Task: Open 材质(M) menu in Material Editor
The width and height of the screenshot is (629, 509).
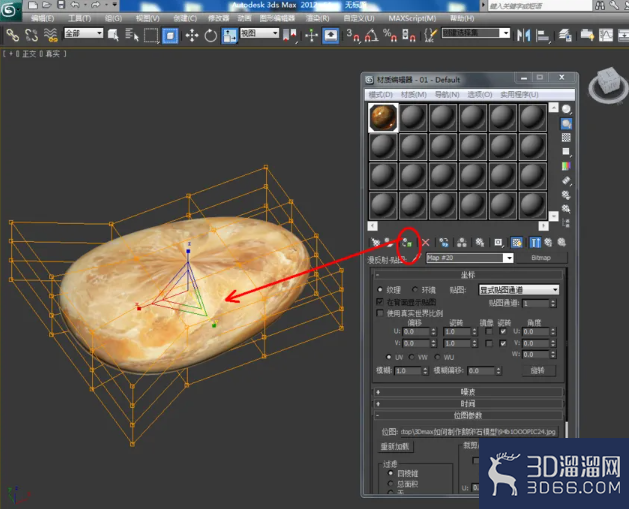Action: tap(414, 95)
